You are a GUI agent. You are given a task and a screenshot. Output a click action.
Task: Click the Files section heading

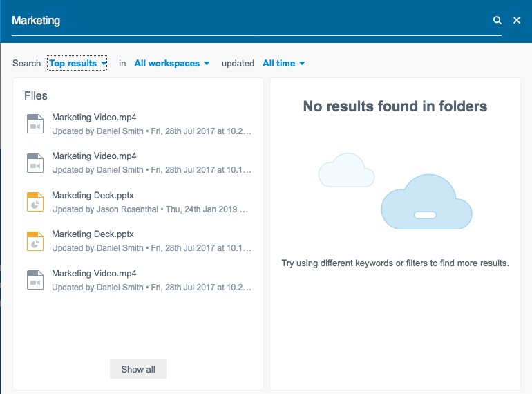[36, 95]
